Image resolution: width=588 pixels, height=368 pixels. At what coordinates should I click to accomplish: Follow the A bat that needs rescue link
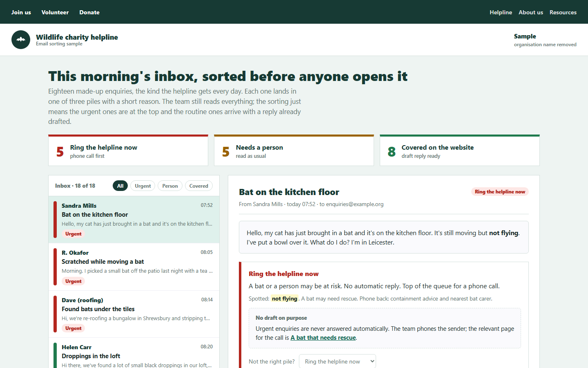point(323,338)
